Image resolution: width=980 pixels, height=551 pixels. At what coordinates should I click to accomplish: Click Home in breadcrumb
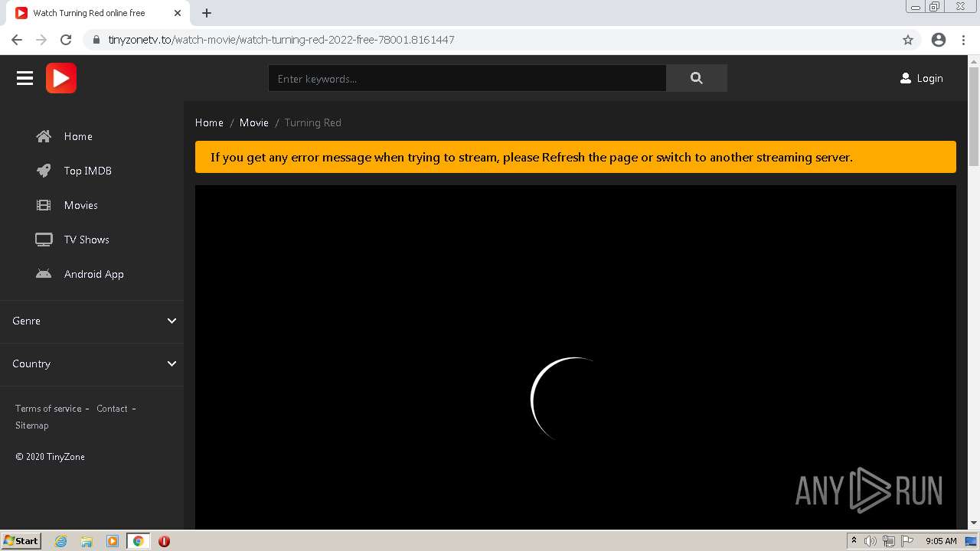point(209,122)
